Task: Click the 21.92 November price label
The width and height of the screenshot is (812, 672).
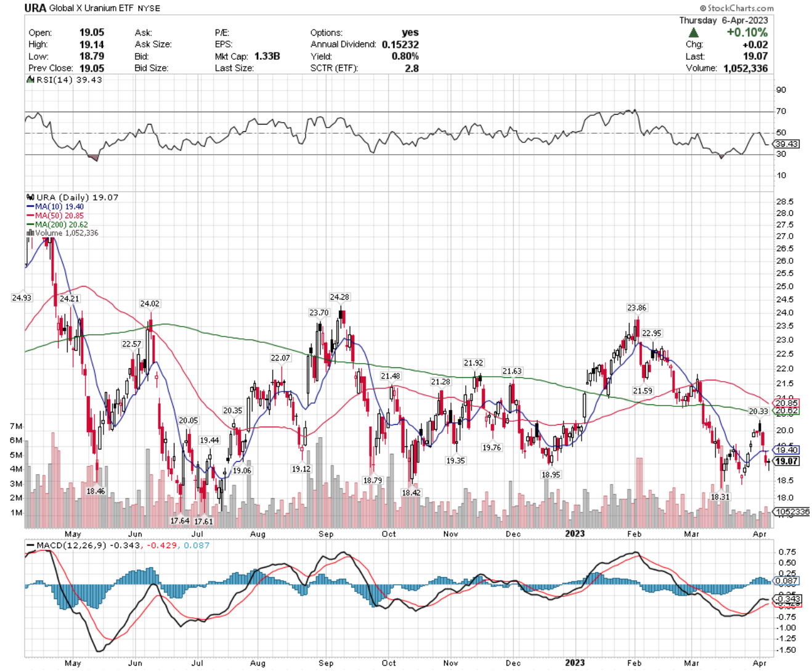Action: tap(473, 363)
